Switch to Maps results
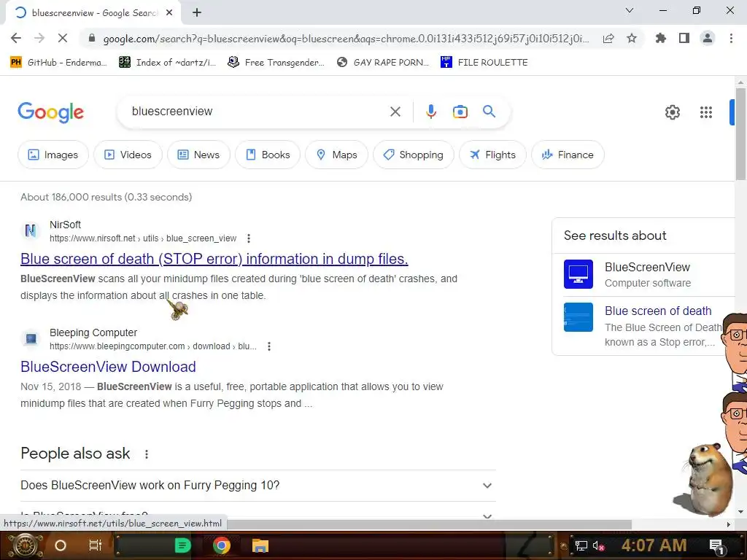Screen dimensions: 747x560 coord(336,155)
